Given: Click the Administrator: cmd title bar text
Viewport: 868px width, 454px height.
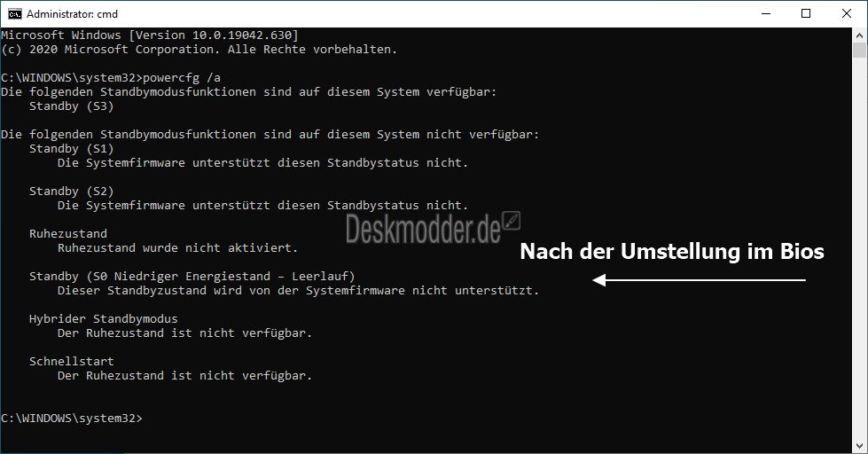Looking at the screenshot, I should point(72,14).
